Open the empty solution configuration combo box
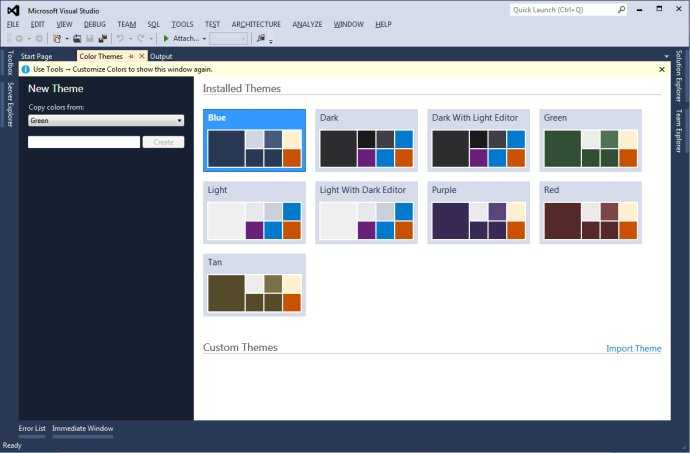Viewport: 690px width, 453px height. coord(228,39)
